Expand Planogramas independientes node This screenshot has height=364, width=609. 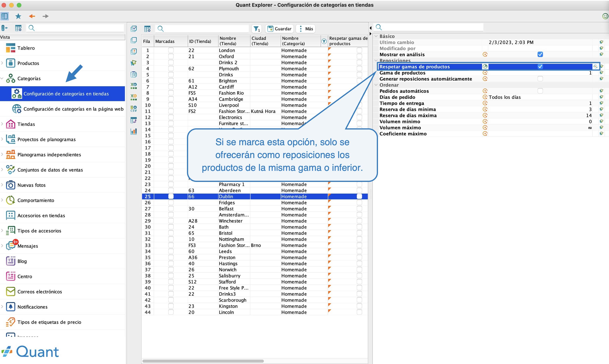(2, 155)
